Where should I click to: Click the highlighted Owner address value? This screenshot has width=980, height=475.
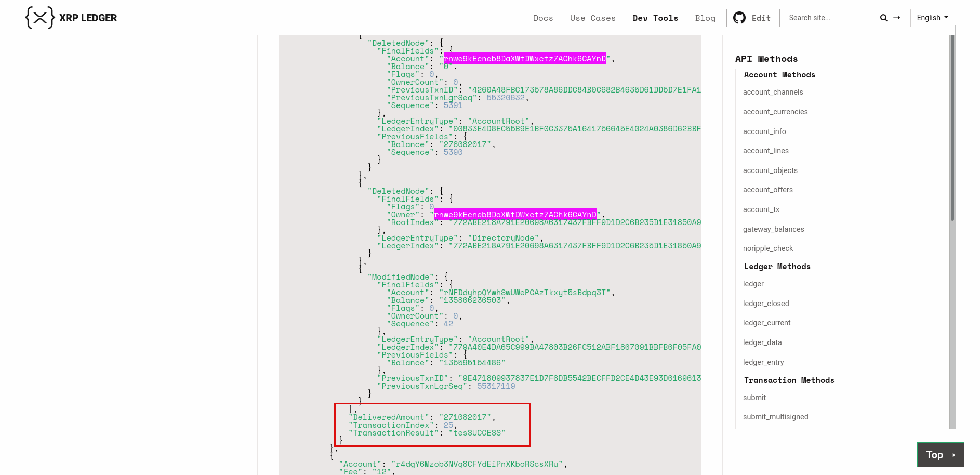(515, 215)
